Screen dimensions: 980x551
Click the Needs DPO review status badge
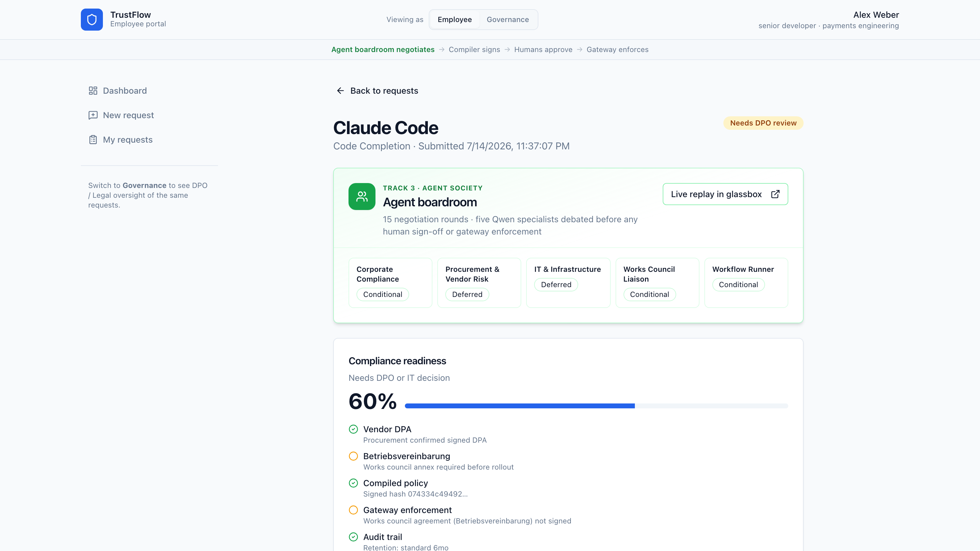pos(763,123)
